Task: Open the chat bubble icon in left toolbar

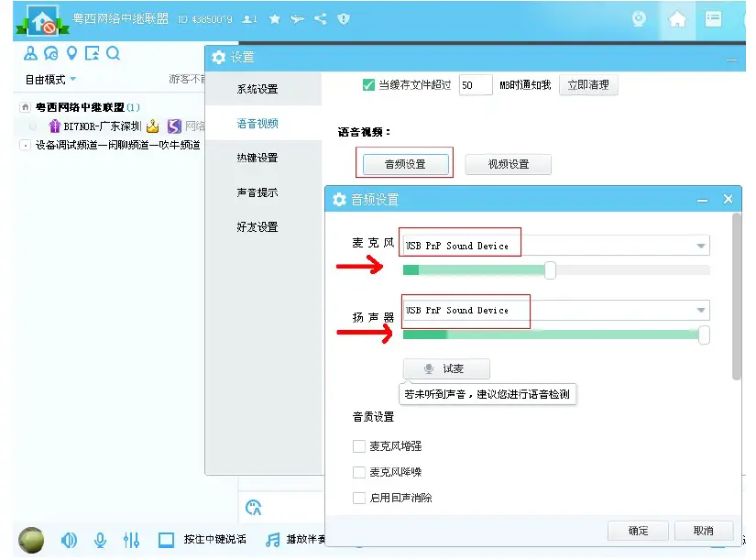Action: [51, 53]
